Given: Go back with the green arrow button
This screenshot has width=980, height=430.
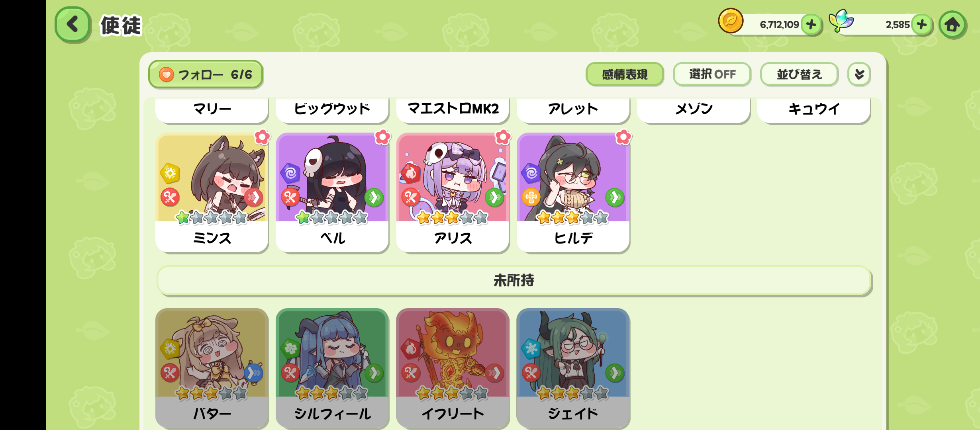Looking at the screenshot, I should click(x=73, y=25).
